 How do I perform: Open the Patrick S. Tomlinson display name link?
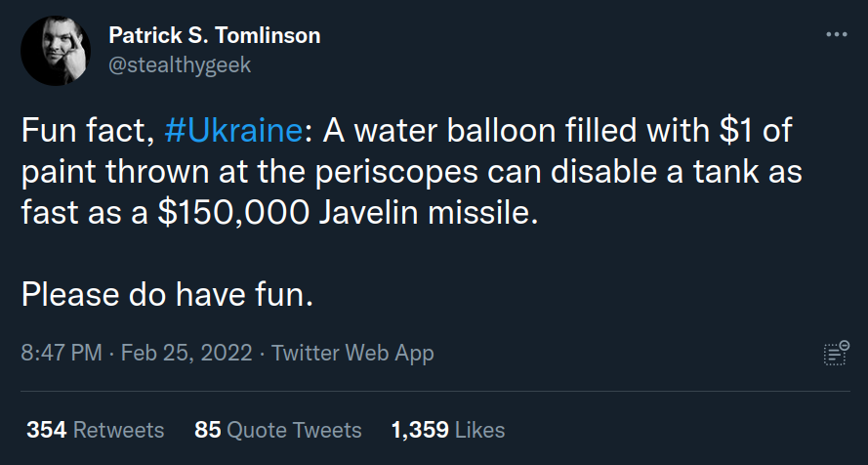pyautogui.click(x=214, y=36)
